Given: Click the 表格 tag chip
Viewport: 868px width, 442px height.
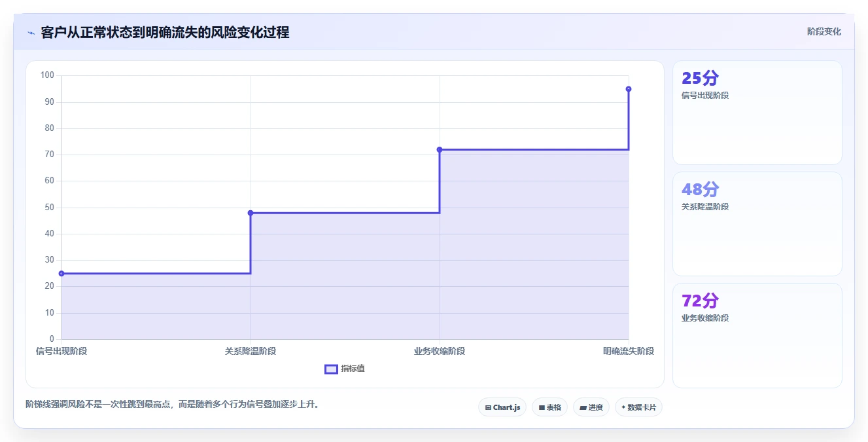Looking at the screenshot, I should [549, 407].
